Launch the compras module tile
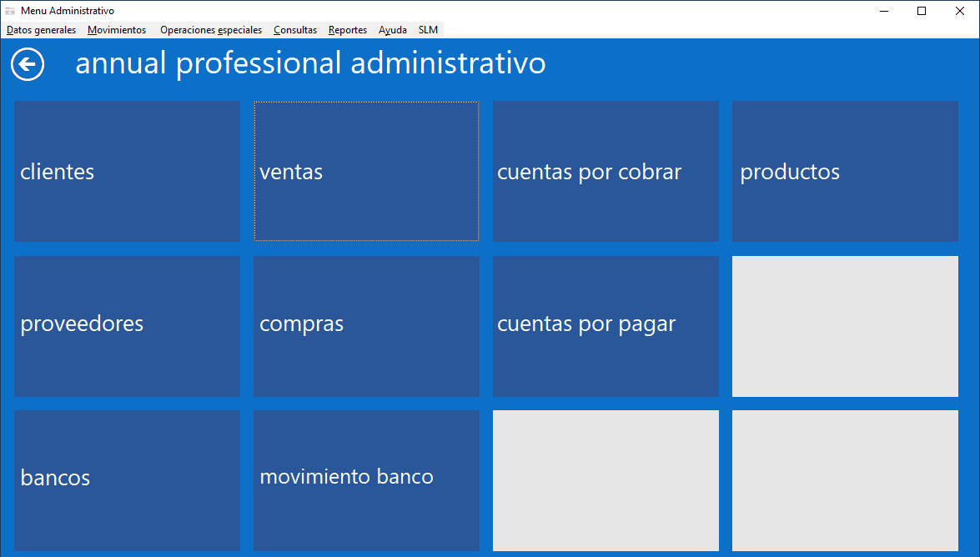The width and height of the screenshot is (980, 557). 366,326
